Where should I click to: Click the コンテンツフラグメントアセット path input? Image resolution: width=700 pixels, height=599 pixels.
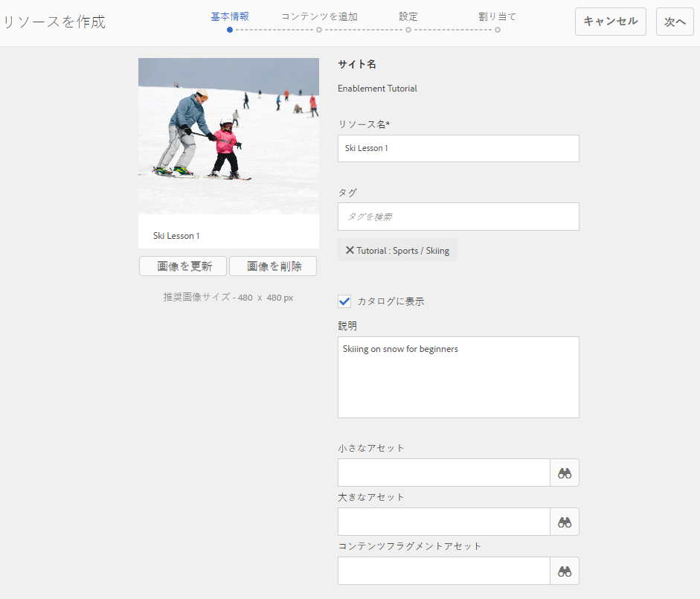click(x=444, y=571)
